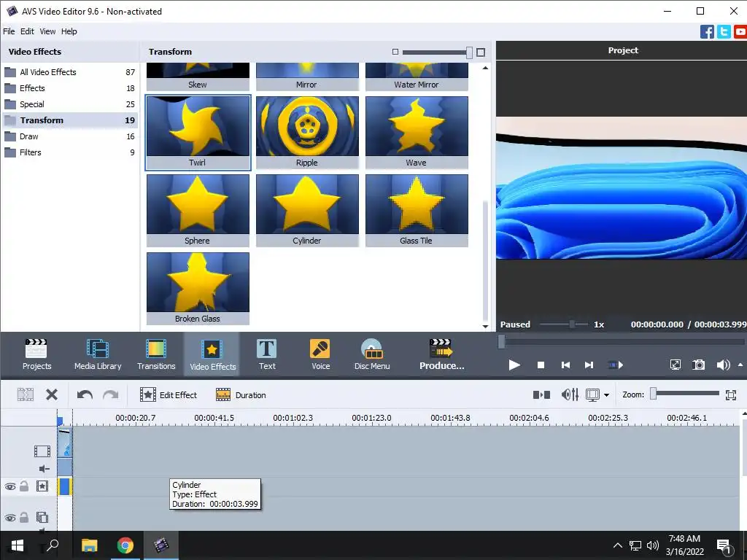This screenshot has width=747, height=560.
Task: Stop the preview playback
Action: click(x=541, y=365)
